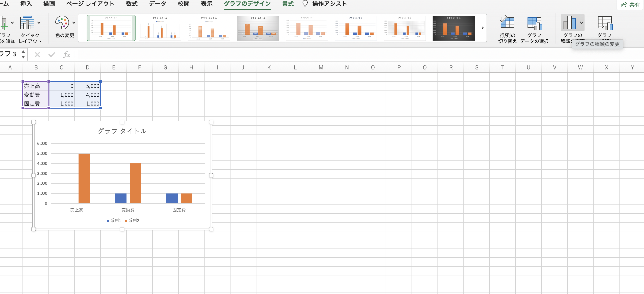Screen dimensions: 644x294
Task: Click the Quick Layout (クイックレイアウト) icon
Action: click(x=27, y=23)
